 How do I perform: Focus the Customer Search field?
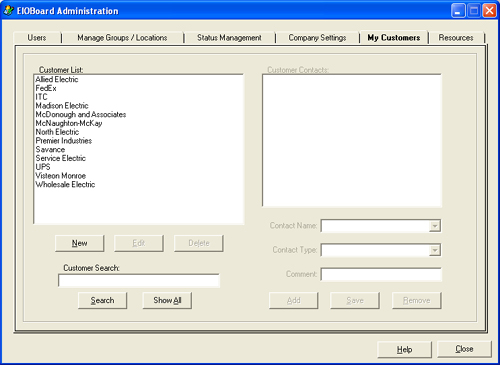[x=139, y=280]
